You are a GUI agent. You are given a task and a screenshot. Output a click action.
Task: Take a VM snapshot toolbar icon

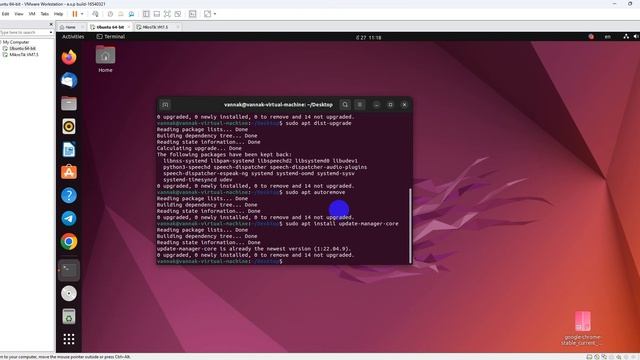110,14
